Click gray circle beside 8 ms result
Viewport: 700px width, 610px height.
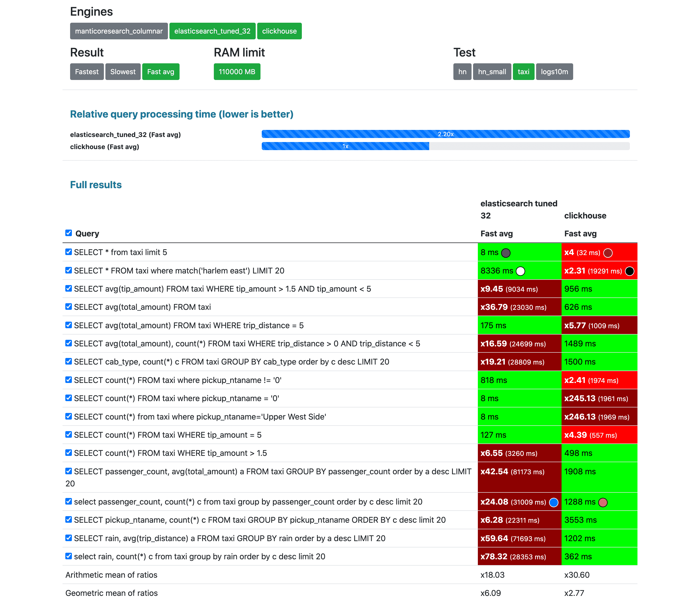tap(506, 253)
